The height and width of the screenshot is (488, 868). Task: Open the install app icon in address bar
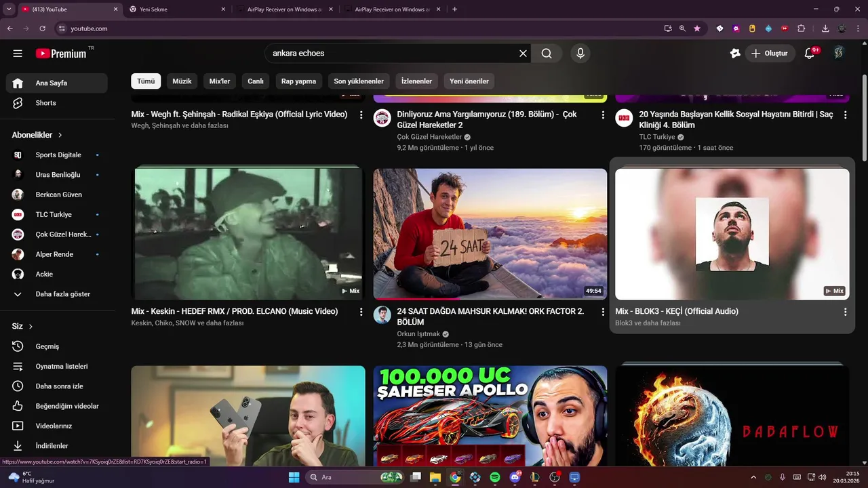click(x=668, y=28)
